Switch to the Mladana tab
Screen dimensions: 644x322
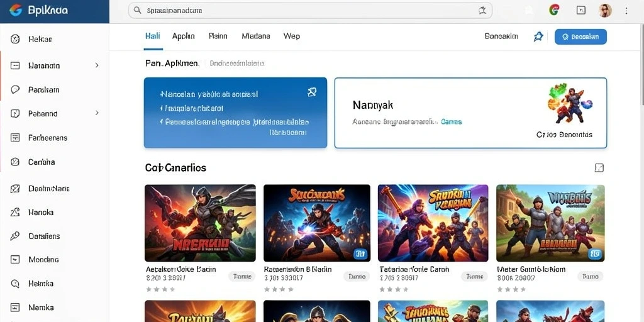tap(256, 36)
